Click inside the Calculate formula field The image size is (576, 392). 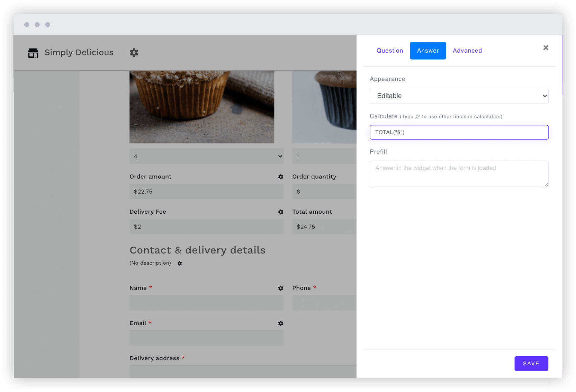pyautogui.click(x=459, y=132)
